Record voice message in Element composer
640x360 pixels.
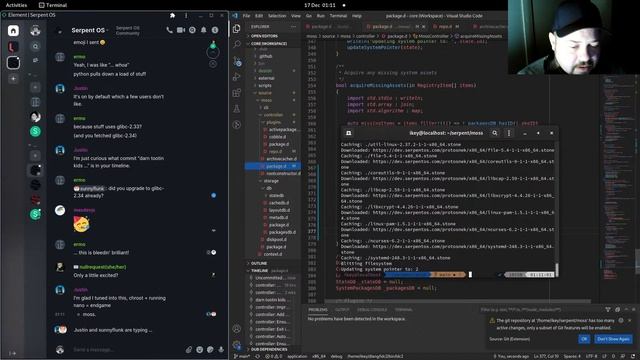(221, 349)
